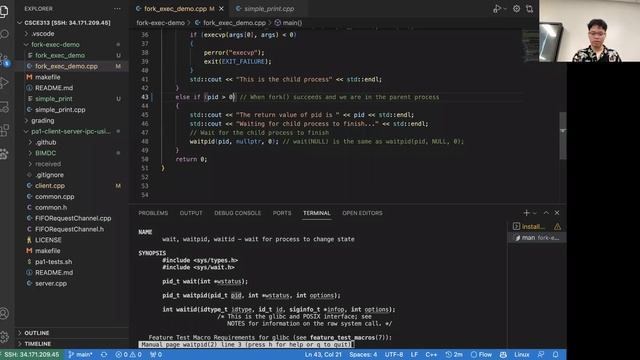
Task: Expand the .github folder
Action: [x=71, y=142]
